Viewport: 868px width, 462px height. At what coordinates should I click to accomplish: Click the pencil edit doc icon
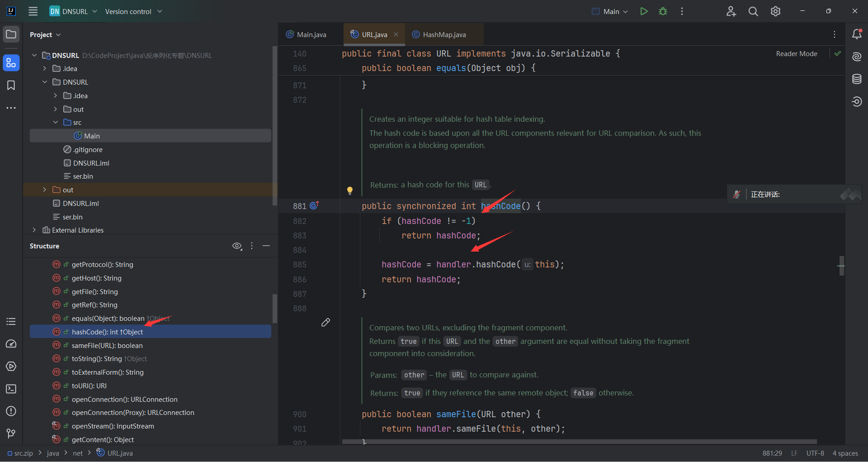tap(325, 322)
